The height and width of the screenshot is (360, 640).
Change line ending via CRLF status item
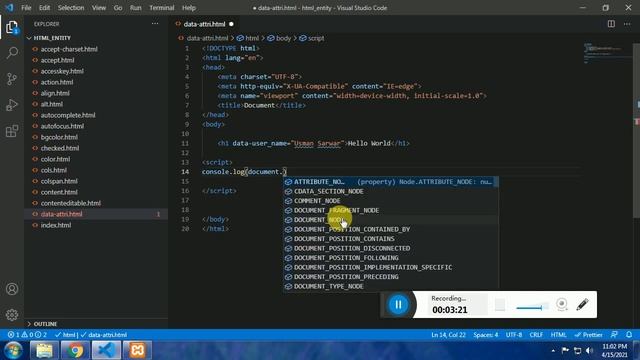[536, 335]
